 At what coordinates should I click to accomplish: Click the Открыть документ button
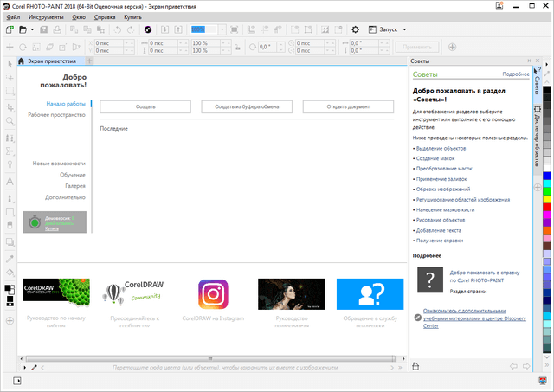pyautogui.click(x=348, y=106)
